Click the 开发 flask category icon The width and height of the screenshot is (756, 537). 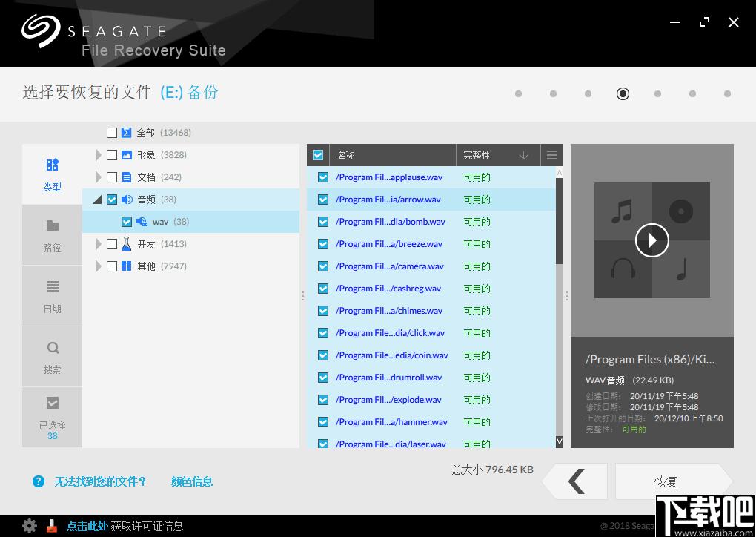[126, 243]
